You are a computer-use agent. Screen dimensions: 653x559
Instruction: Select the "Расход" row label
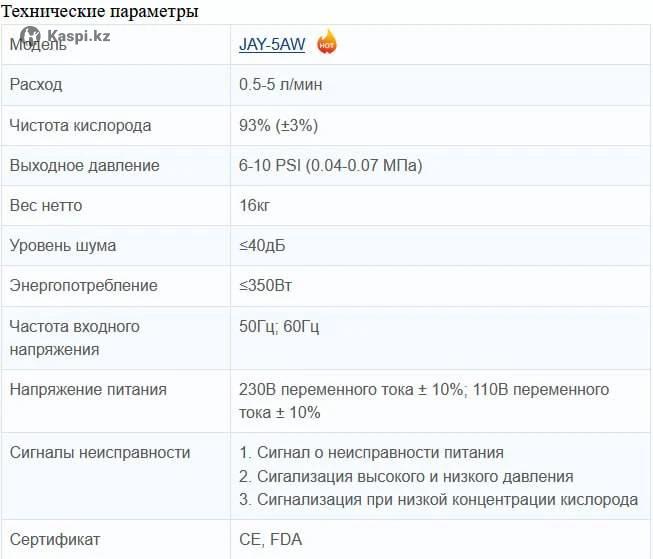click(x=36, y=85)
